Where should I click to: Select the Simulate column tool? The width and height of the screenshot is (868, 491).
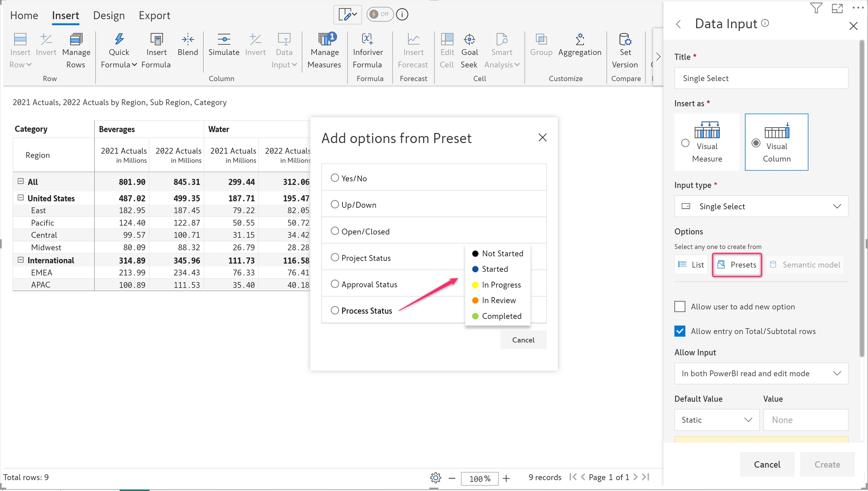[x=224, y=40]
